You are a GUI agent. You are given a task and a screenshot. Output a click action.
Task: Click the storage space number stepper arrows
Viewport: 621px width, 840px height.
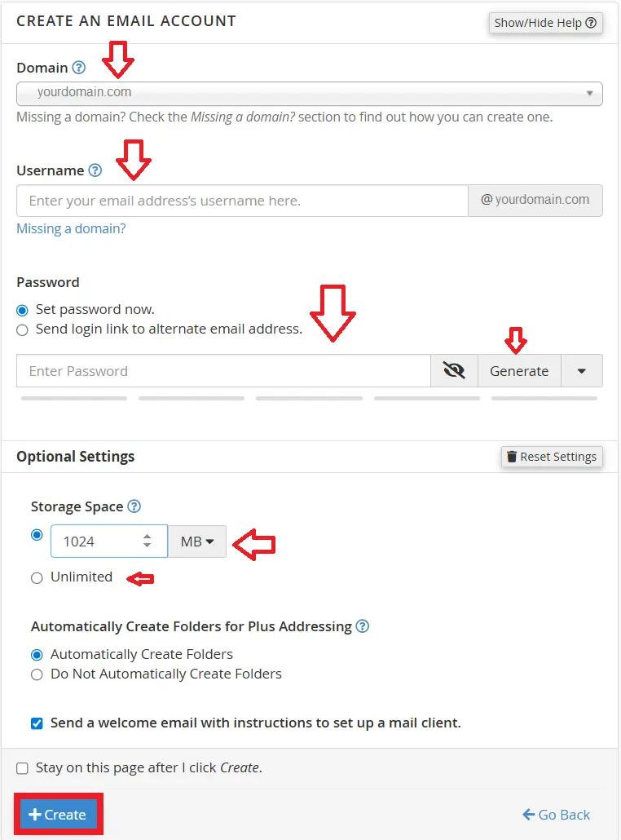tap(147, 541)
